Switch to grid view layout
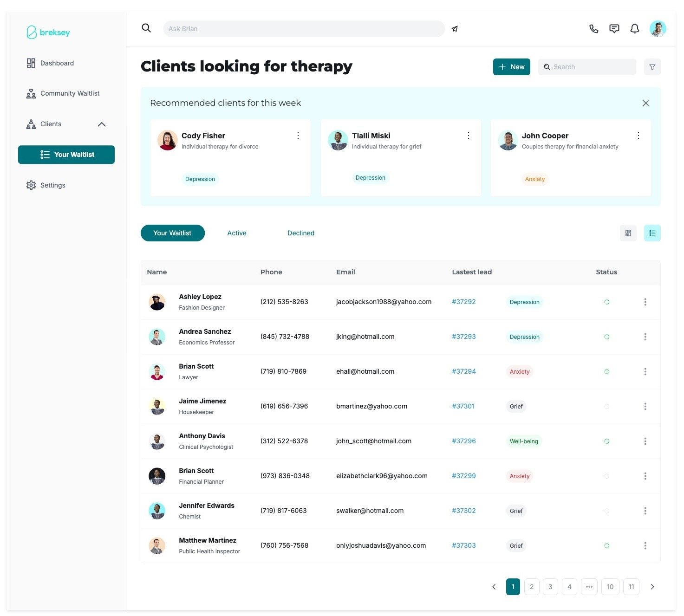This screenshot has width=684, height=616. [628, 233]
